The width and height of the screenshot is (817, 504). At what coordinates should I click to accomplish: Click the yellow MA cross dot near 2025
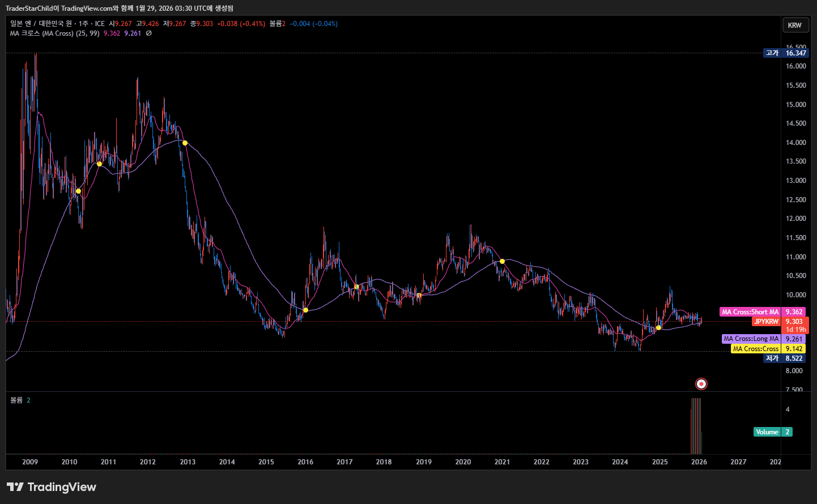click(x=658, y=327)
